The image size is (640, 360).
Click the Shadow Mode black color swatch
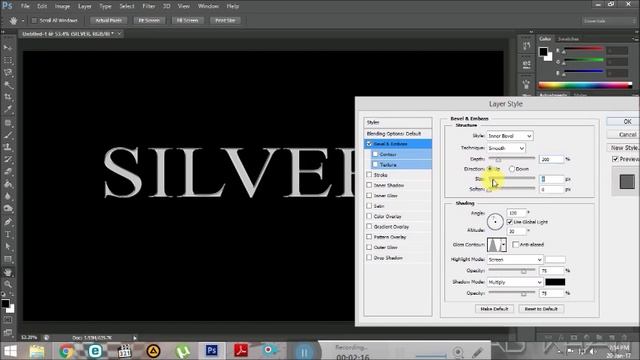click(556, 282)
